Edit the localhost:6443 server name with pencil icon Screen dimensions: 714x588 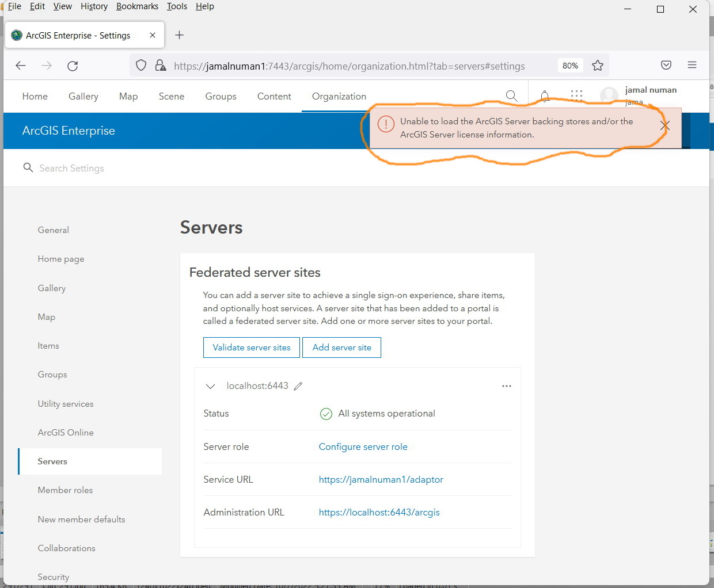298,385
